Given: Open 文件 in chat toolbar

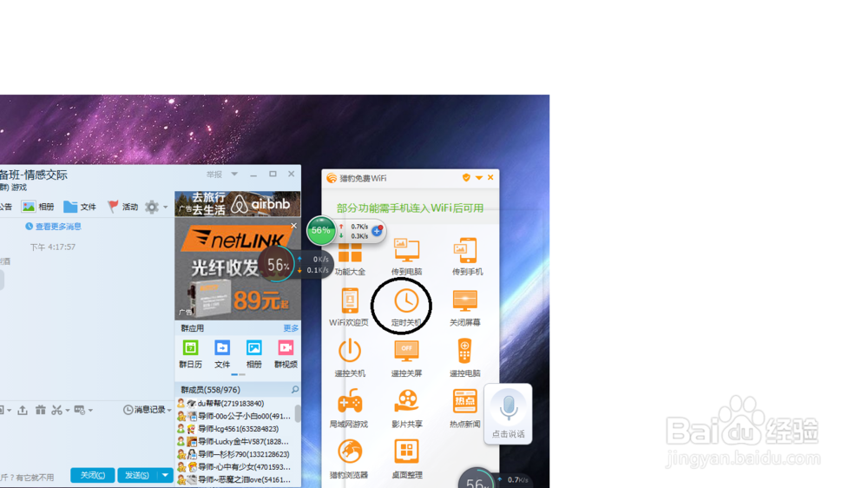Looking at the screenshot, I should click(x=80, y=207).
